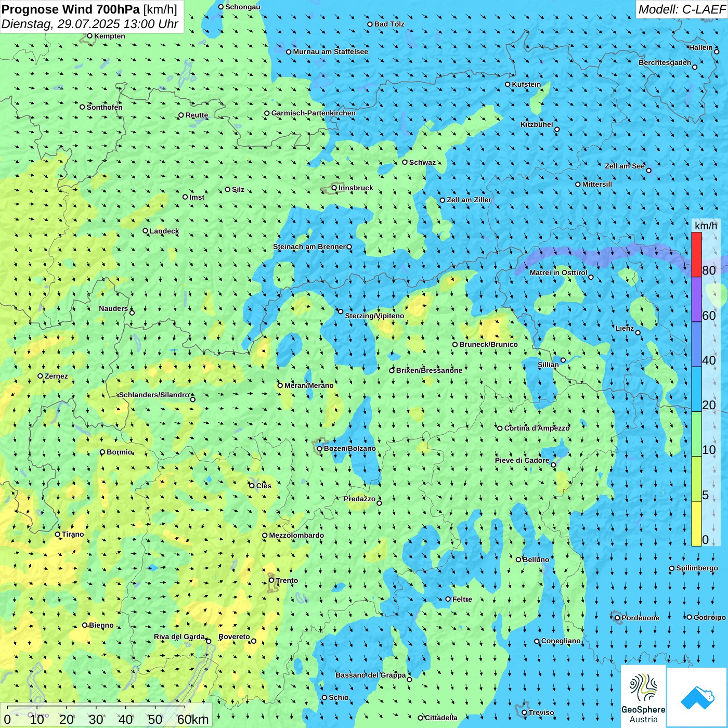Click the Modell: C-LAEF label
The height and width of the screenshot is (728, 728).
pos(681,9)
